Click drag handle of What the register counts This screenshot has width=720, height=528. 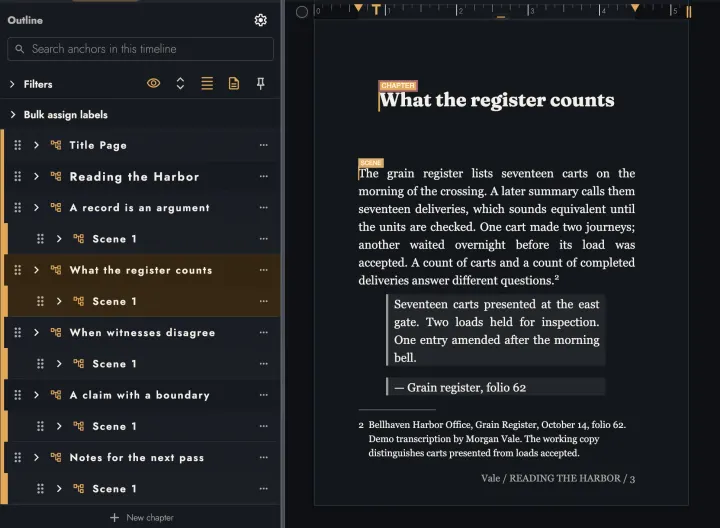(17, 270)
